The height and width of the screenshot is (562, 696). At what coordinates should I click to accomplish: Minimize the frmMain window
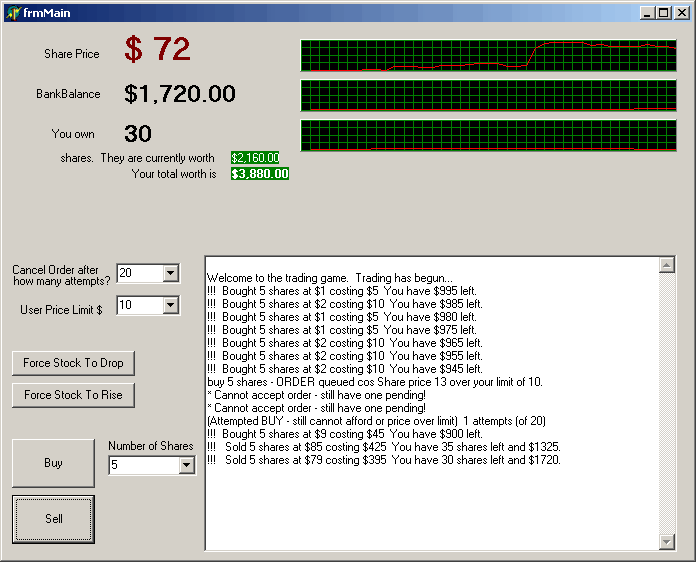coord(647,12)
